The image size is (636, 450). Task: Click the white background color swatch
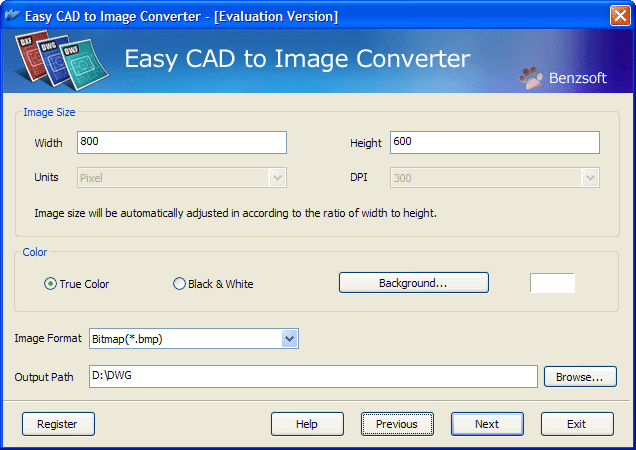click(552, 283)
